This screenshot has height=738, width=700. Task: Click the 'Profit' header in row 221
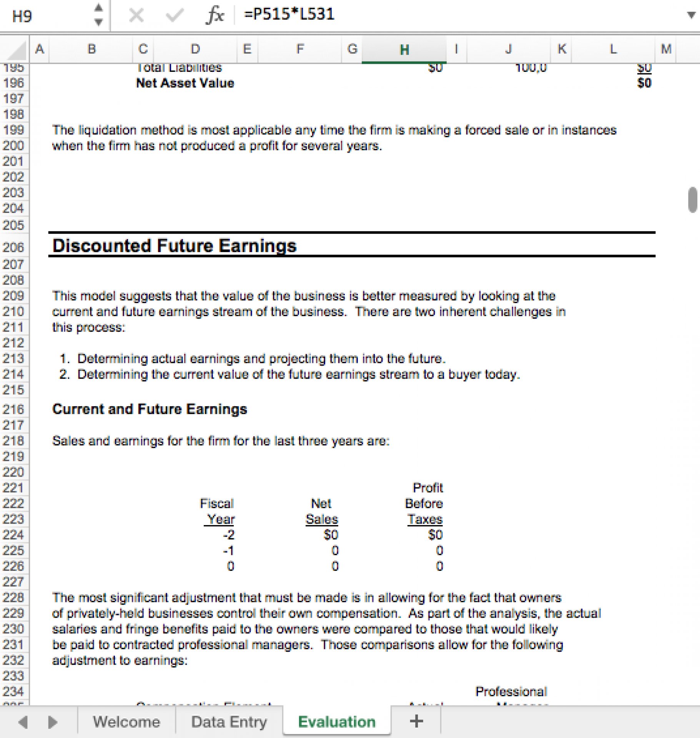coord(427,488)
